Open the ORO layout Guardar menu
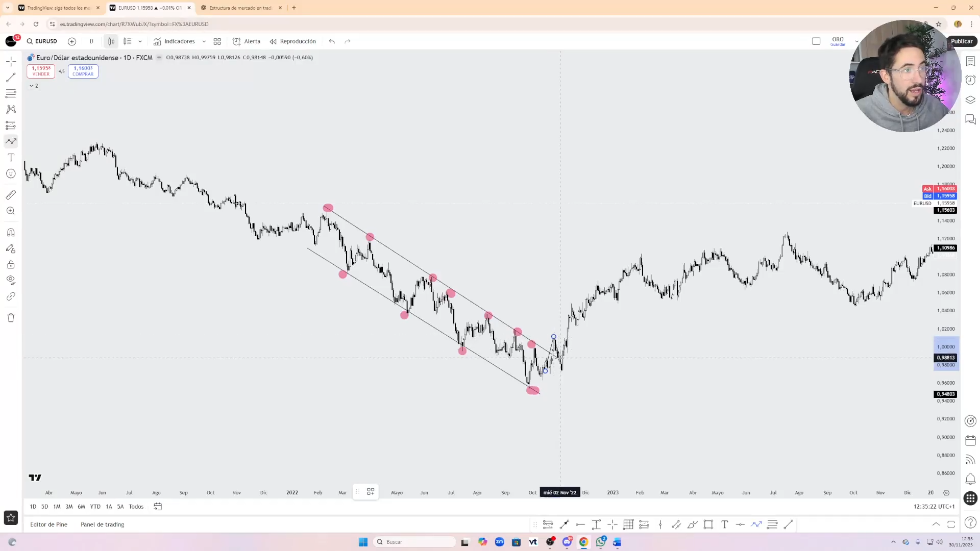Image resolution: width=980 pixels, height=551 pixels. pyautogui.click(x=838, y=41)
